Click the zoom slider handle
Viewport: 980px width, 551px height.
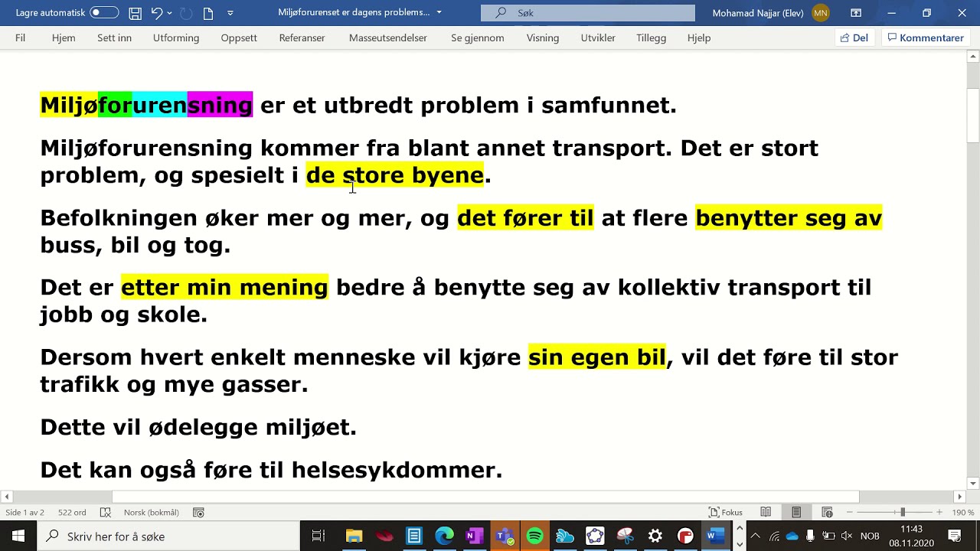click(902, 513)
